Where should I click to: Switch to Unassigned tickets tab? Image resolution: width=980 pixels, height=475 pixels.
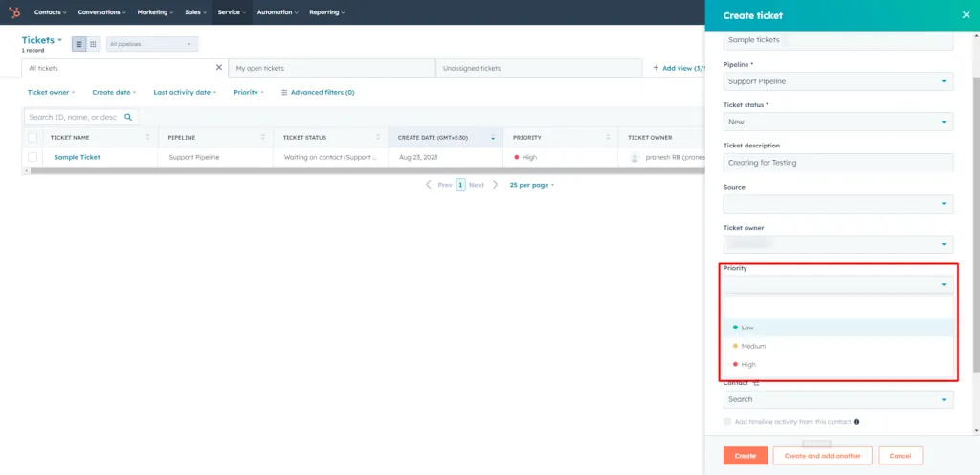tap(539, 68)
